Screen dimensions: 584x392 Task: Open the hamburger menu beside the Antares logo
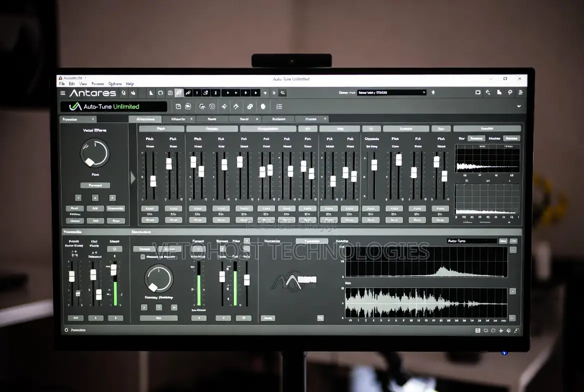pos(62,93)
